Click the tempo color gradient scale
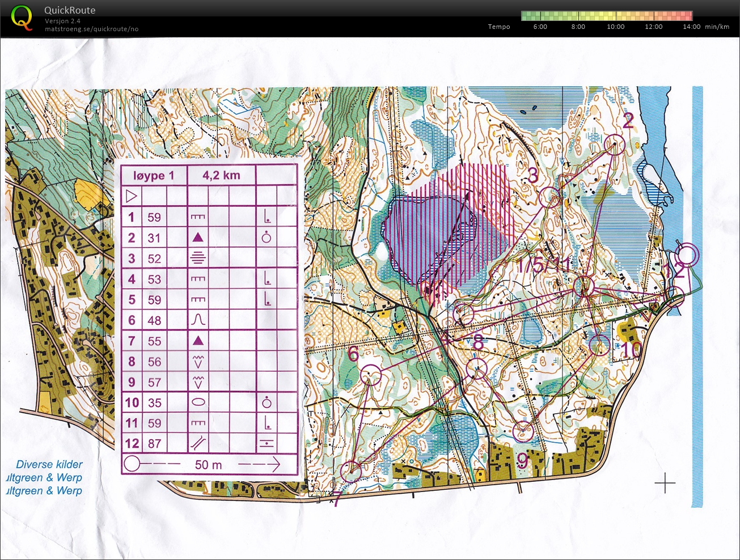The image size is (740, 560). [607, 16]
